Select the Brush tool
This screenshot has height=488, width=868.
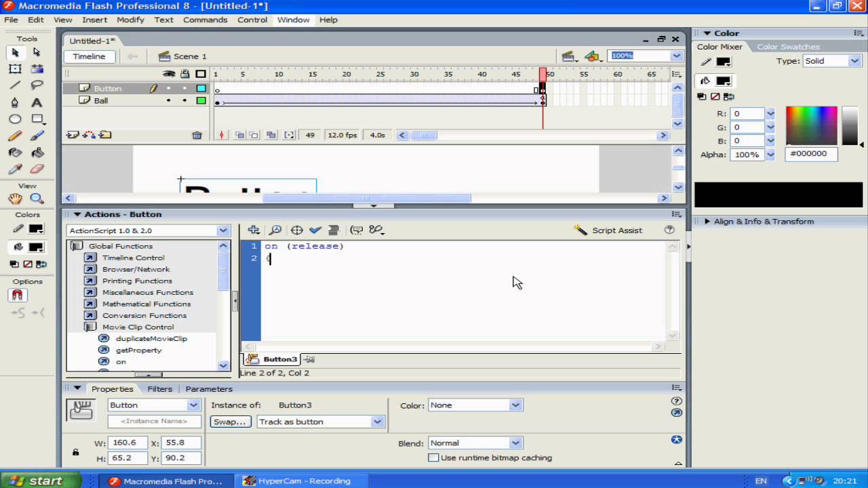37,136
